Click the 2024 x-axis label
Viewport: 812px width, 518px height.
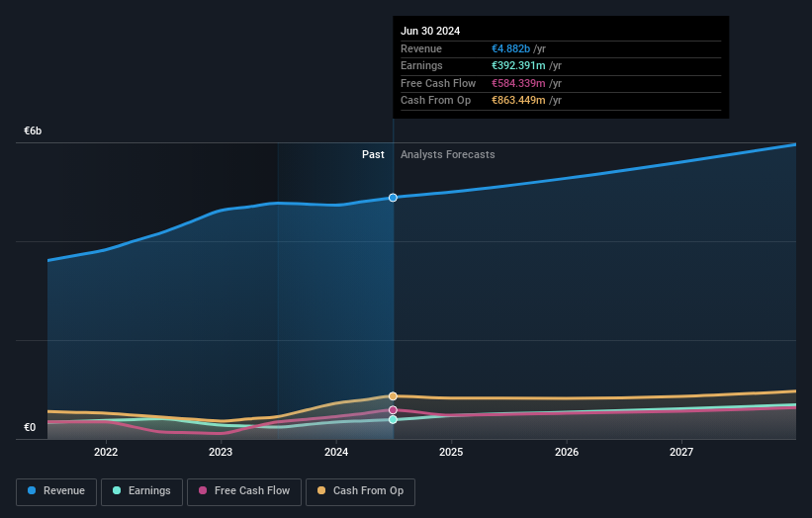[x=336, y=453]
